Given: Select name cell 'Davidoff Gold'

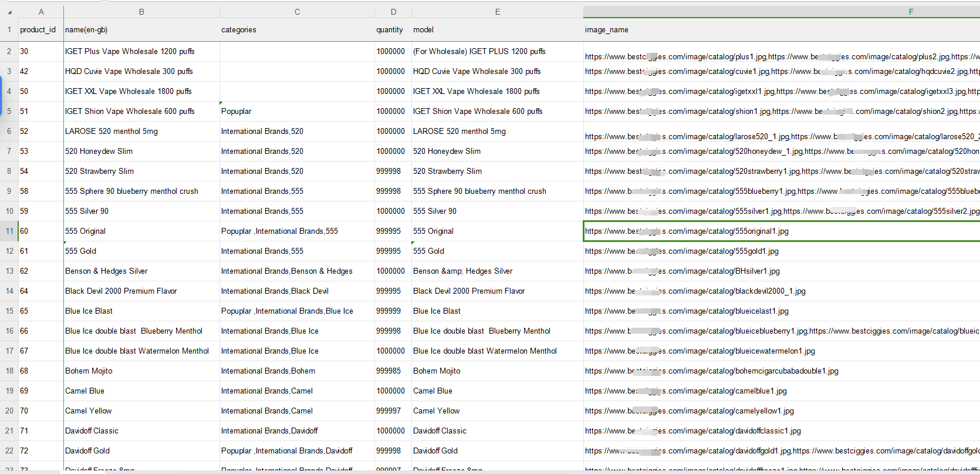Looking at the screenshot, I should [x=141, y=451].
